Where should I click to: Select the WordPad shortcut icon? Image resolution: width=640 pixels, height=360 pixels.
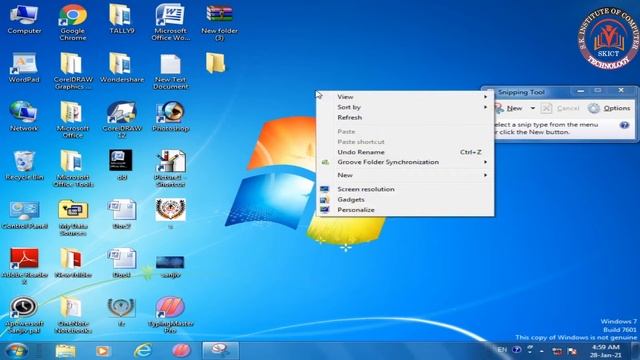pos(24,64)
